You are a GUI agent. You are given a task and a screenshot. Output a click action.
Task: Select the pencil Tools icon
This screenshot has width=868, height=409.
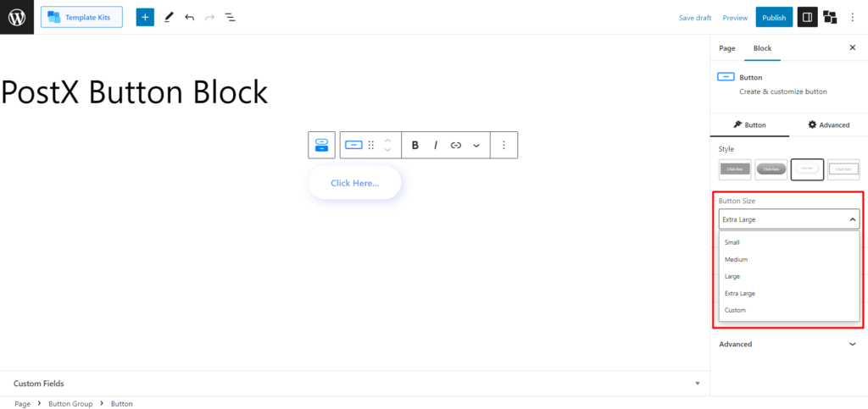169,18
